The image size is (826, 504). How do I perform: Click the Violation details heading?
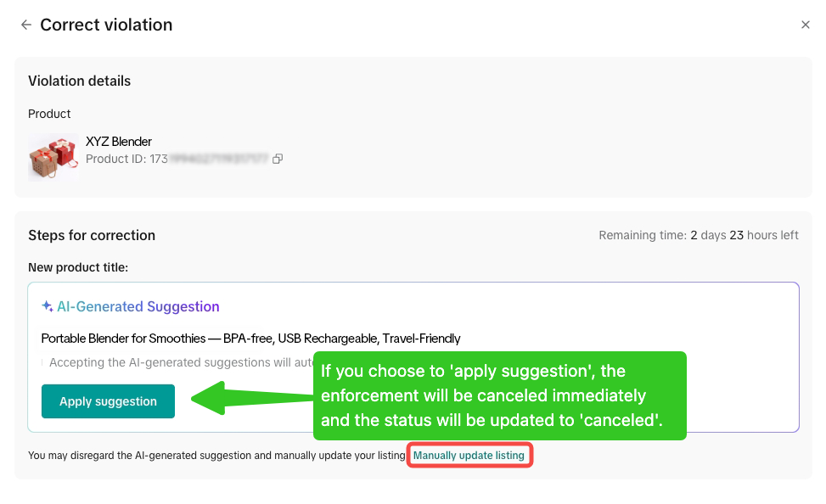click(80, 81)
